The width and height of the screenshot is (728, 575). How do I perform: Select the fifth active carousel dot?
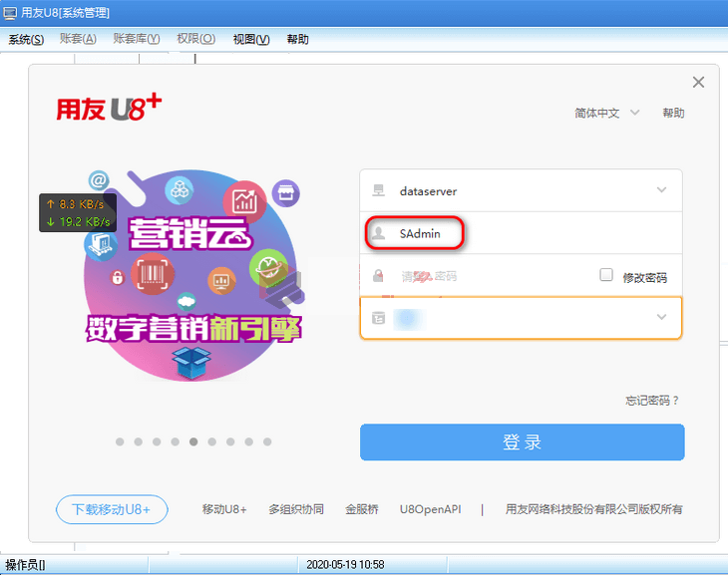click(x=193, y=441)
